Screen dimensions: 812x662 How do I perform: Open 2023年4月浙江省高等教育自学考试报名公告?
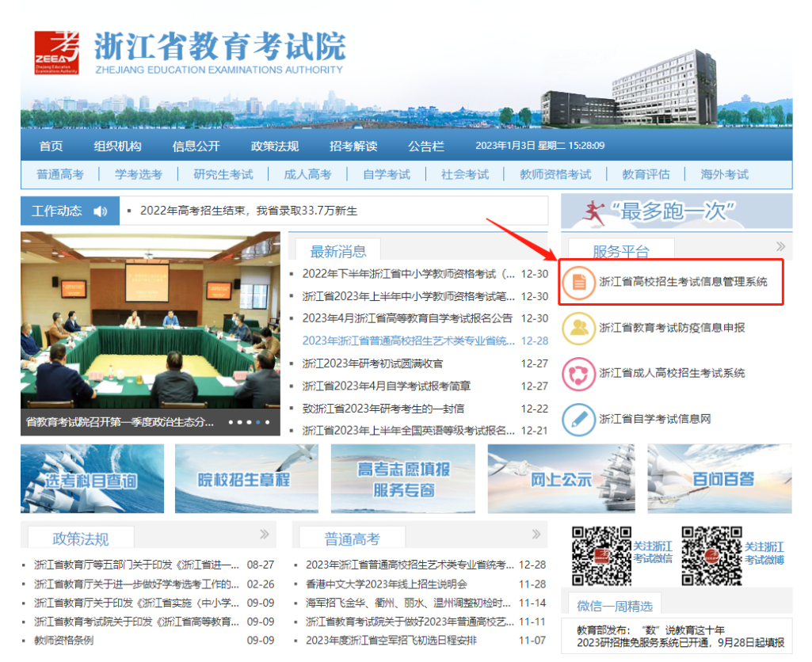[407, 318]
